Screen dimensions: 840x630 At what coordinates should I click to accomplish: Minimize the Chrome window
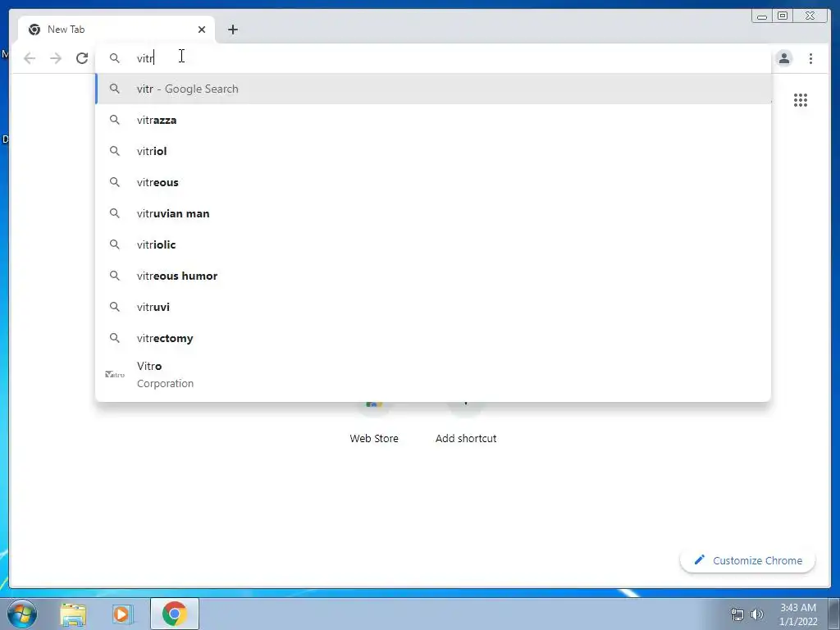point(762,16)
